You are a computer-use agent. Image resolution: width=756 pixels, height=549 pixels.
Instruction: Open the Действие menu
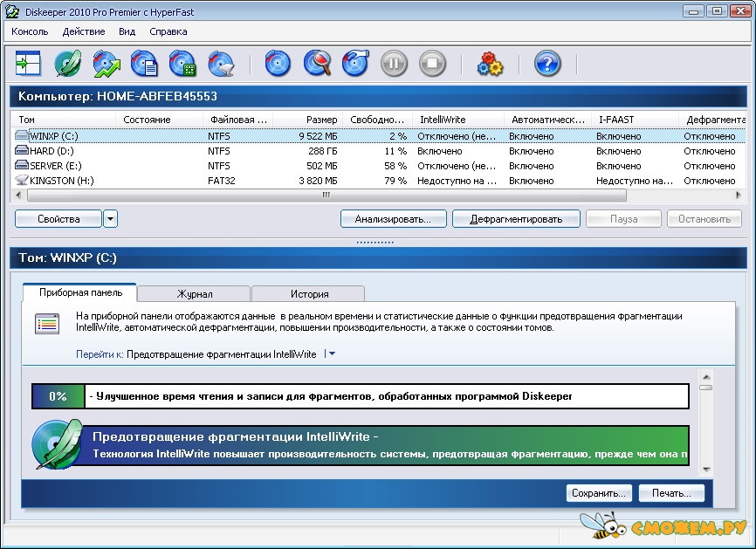pyautogui.click(x=84, y=31)
